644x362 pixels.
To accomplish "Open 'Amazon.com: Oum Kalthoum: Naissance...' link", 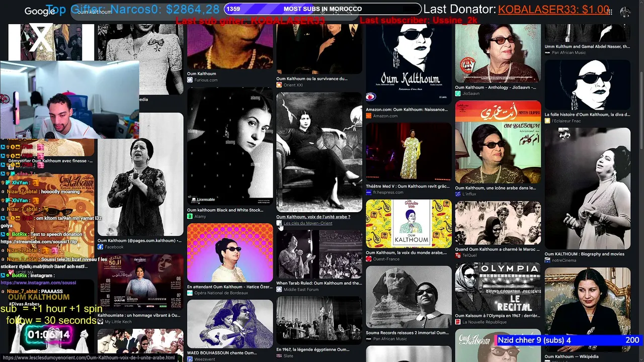I will 407,109.
